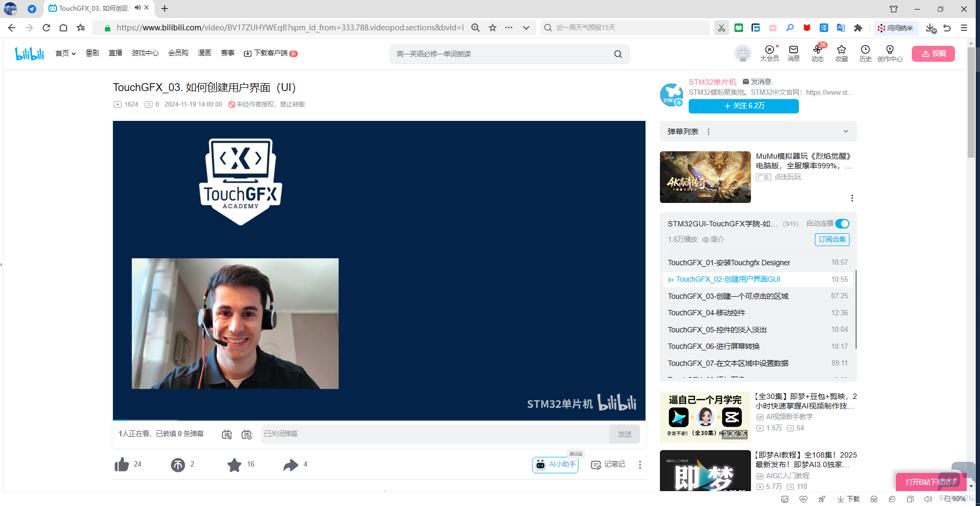980x506 pixels.
Task: Open the 直播 navigation item
Action: (116, 53)
